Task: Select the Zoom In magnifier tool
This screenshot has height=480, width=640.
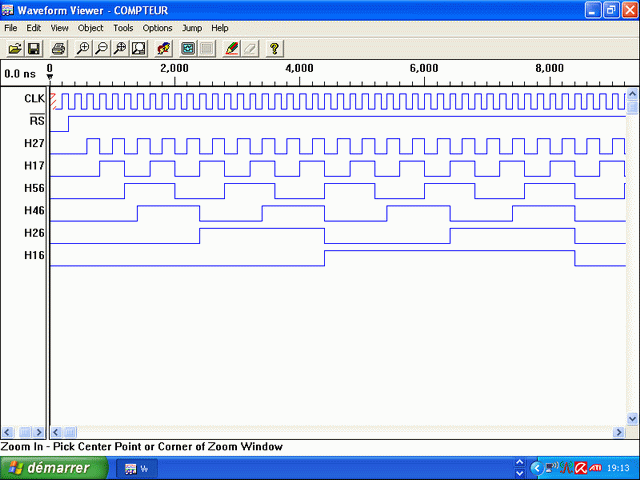Action: coord(84,48)
